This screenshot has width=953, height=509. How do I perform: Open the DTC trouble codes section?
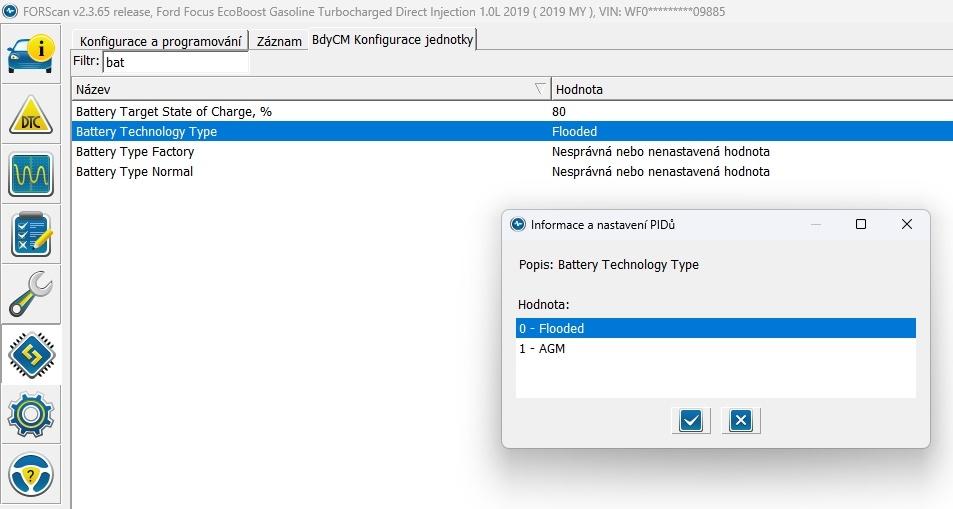pyautogui.click(x=31, y=116)
